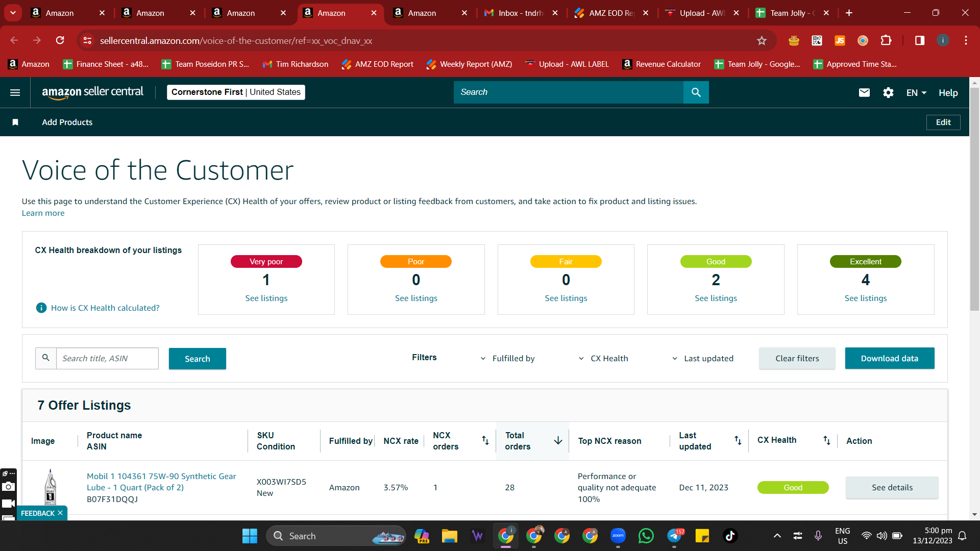The width and height of the screenshot is (980, 551).
Task: Open the Seller Central hamburger menu
Action: click(x=15, y=92)
